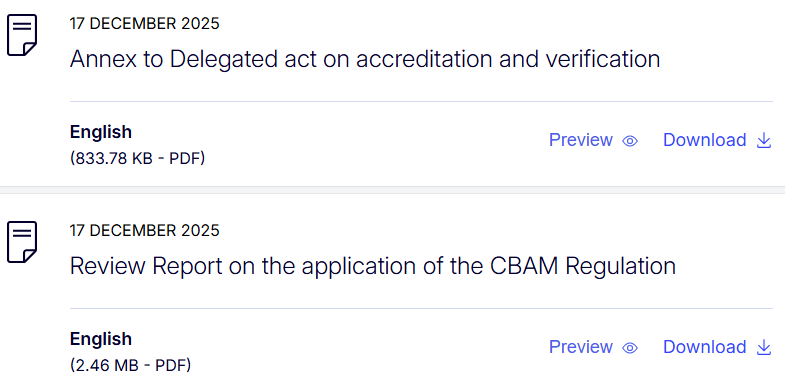
Task: Click the (833.78 KB - PDF) file size text
Action: (138, 159)
